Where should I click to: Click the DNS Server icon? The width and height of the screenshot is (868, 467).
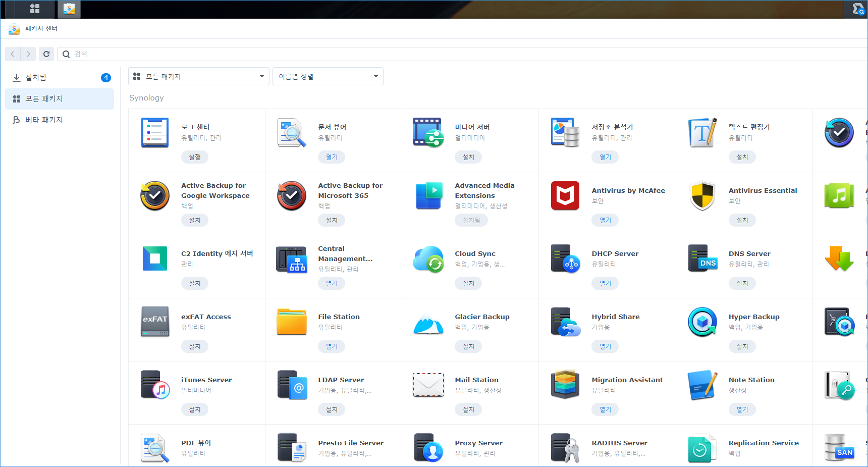point(702,258)
